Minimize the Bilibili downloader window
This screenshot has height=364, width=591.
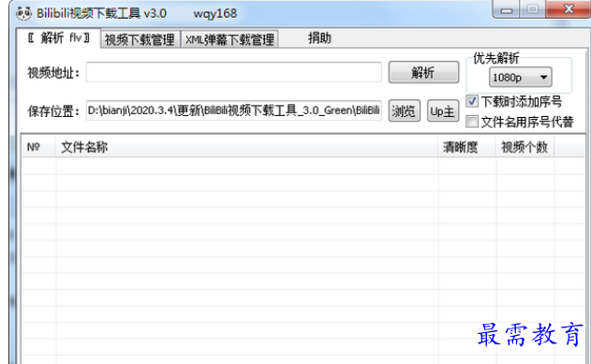pos(506,9)
